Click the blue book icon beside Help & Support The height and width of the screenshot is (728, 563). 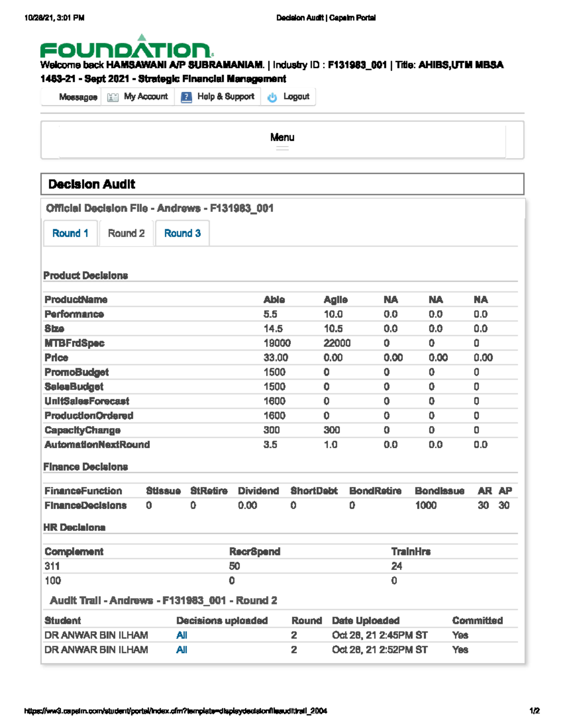[186, 97]
